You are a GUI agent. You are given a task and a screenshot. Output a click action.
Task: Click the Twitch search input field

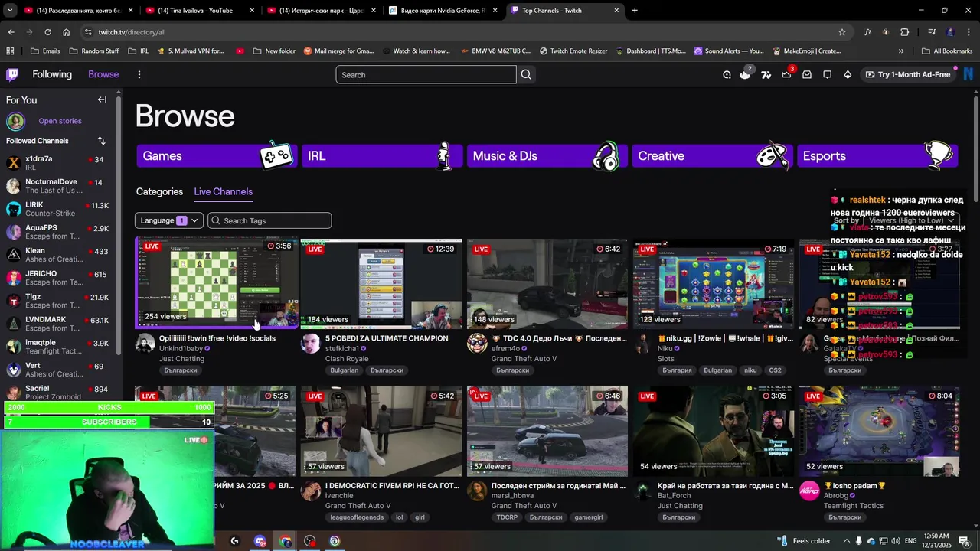pyautogui.click(x=426, y=74)
